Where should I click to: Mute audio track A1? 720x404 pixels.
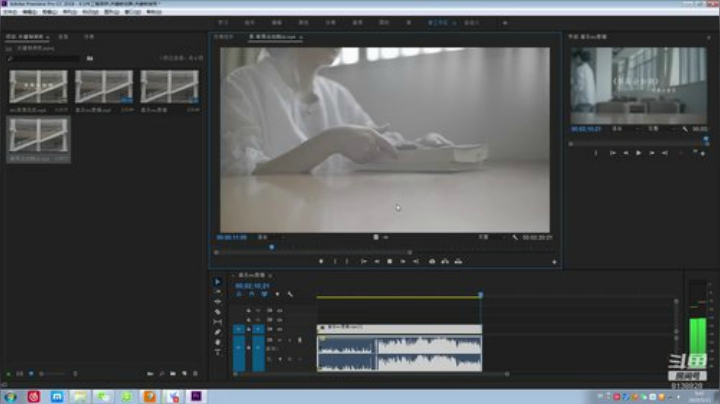pos(279,340)
